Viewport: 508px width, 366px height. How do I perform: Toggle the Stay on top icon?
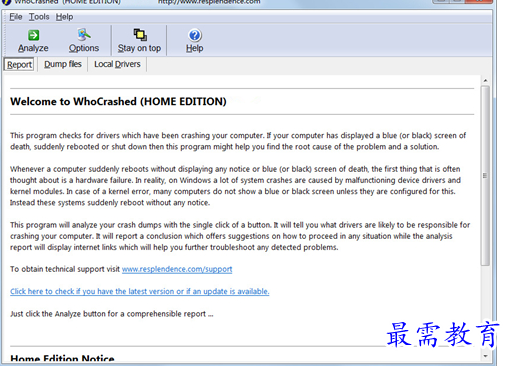140,35
